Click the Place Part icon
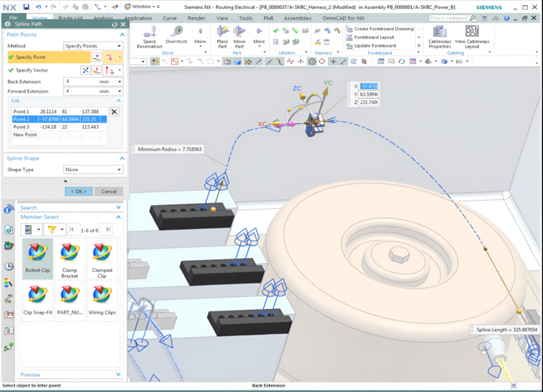 222,38
